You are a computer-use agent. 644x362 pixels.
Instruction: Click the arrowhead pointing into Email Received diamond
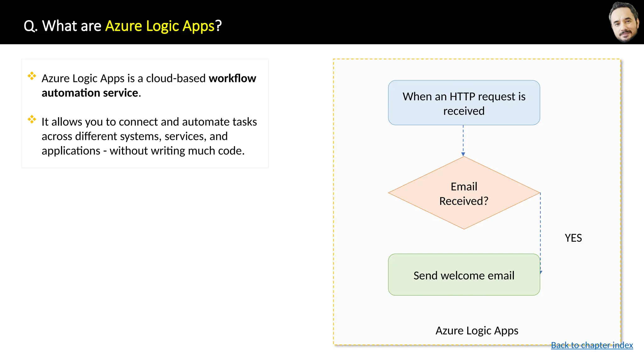[463, 154]
